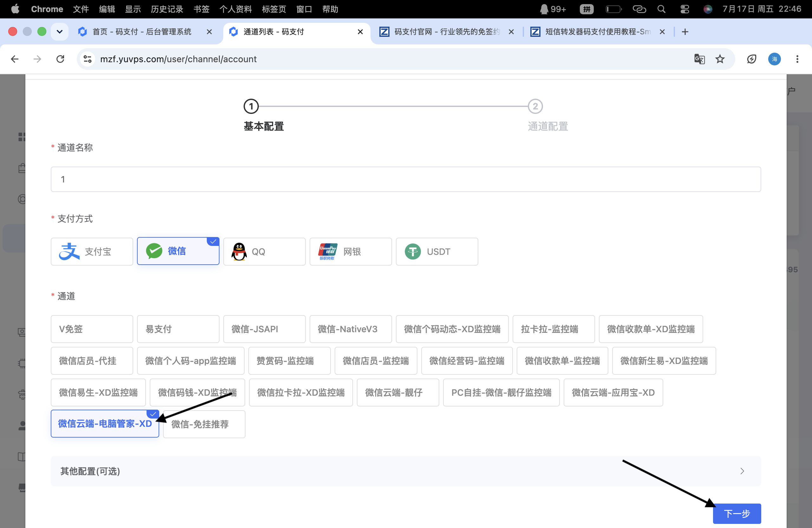
Task: Choose the 微信个人码-app监控端 channel
Action: (191, 361)
